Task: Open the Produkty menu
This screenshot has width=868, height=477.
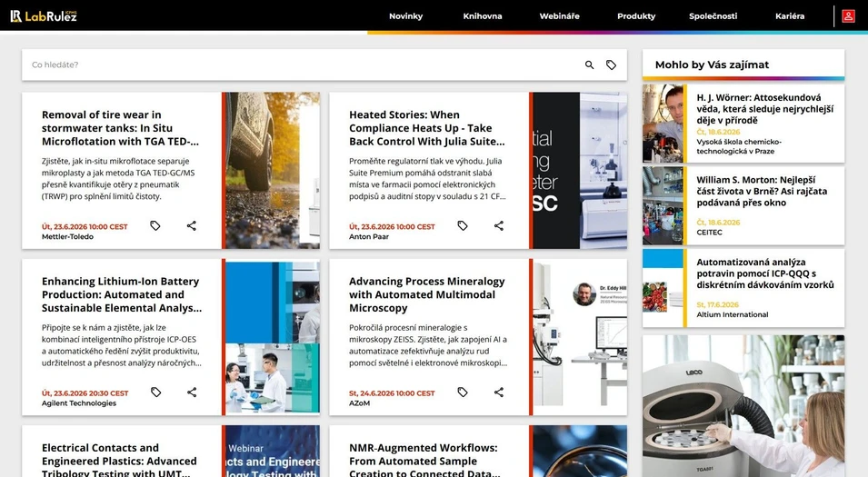Action: click(636, 16)
